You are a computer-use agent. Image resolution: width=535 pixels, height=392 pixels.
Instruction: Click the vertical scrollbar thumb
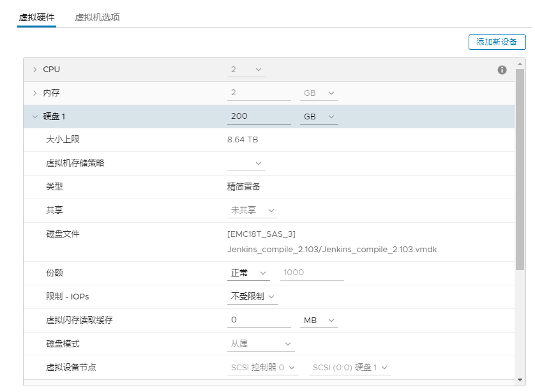pos(520,169)
